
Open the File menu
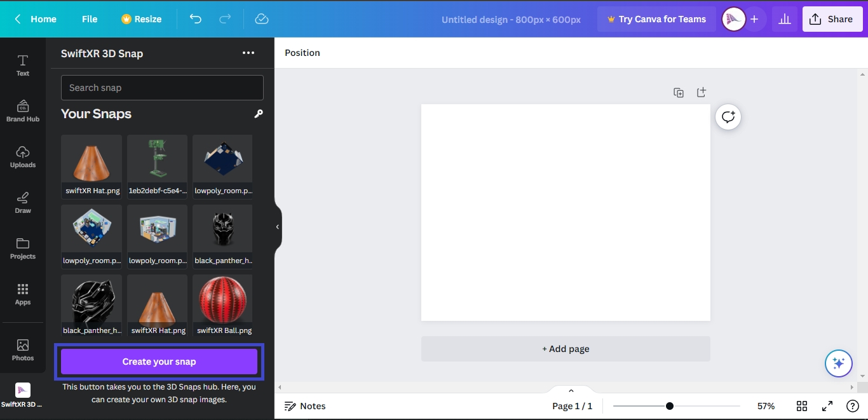click(x=90, y=19)
